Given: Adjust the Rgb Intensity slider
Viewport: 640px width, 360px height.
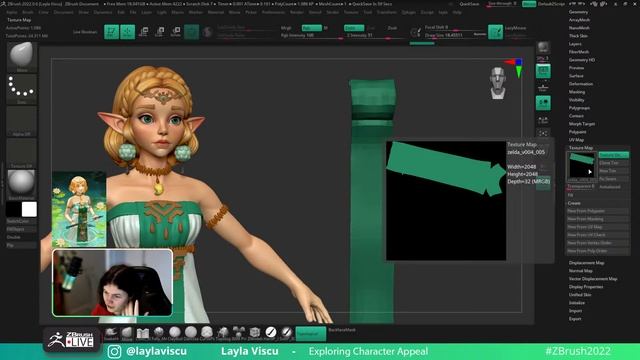Looking at the screenshot, I should [311, 36].
